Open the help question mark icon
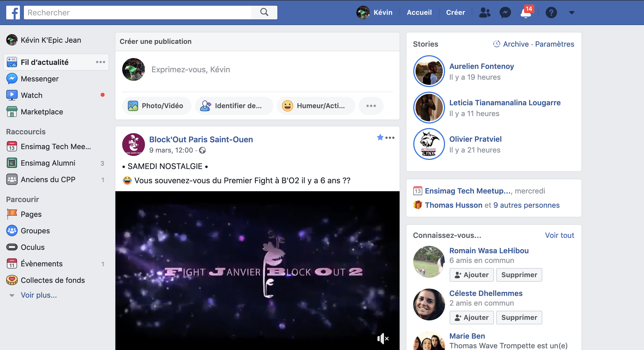Image resolution: width=644 pixels, height=350 pixels. coord(551,13)
